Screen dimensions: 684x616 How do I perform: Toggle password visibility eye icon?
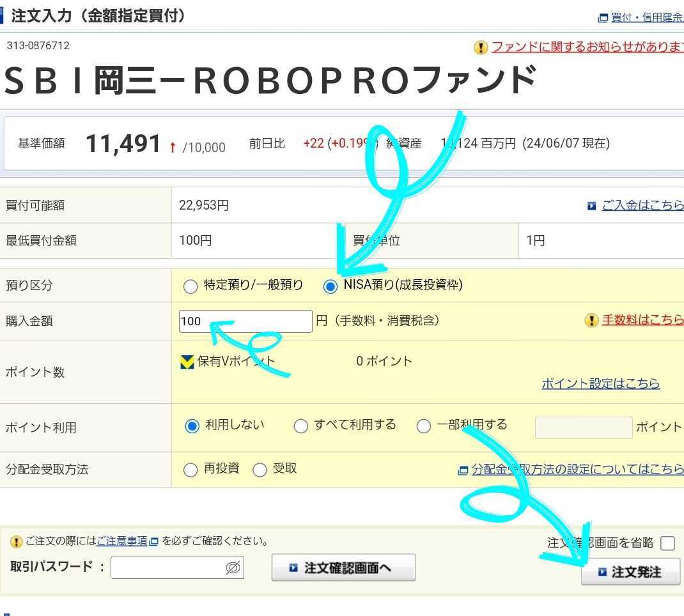point(233,567)
